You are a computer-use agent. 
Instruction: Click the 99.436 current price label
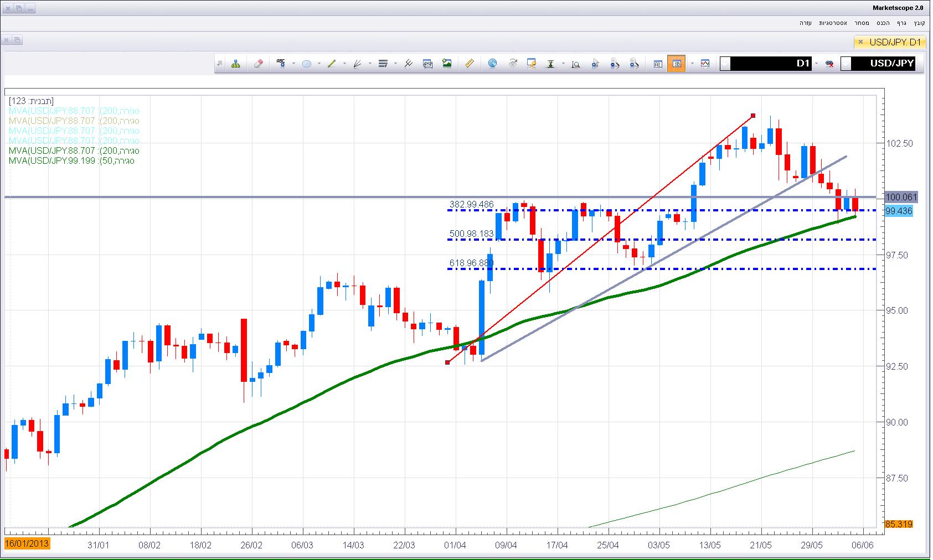pos(899,211)
